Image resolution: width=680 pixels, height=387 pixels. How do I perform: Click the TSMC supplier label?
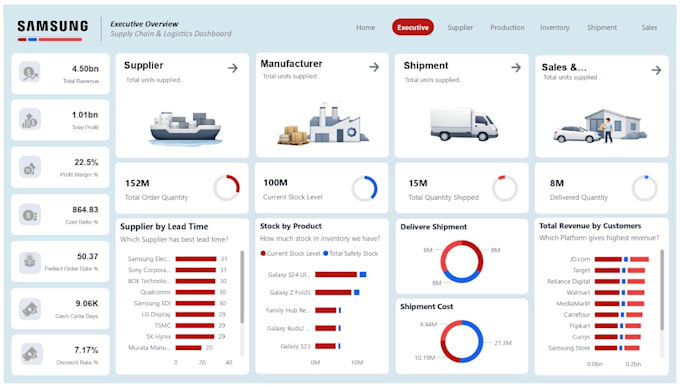pos(163,325)
